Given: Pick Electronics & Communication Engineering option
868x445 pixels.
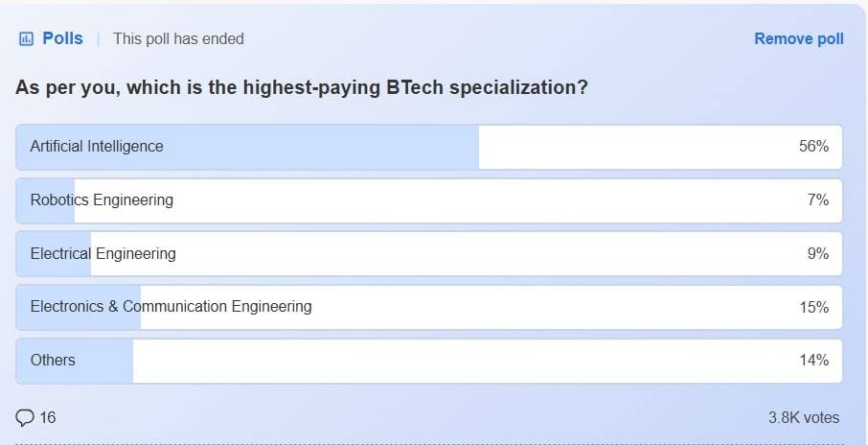Looking at the screenshot, I should [x=171, y=307].
